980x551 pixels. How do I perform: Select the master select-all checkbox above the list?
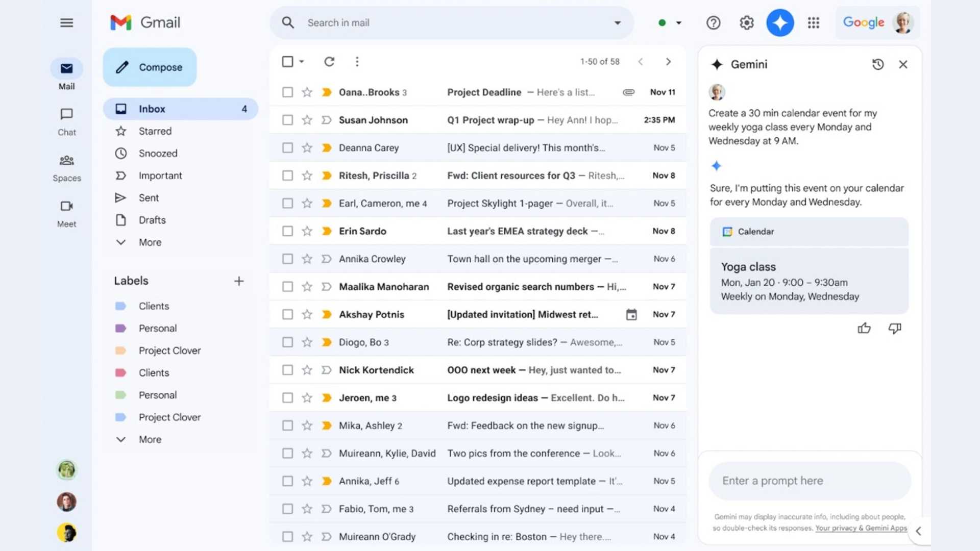click(x=287, y=61)
